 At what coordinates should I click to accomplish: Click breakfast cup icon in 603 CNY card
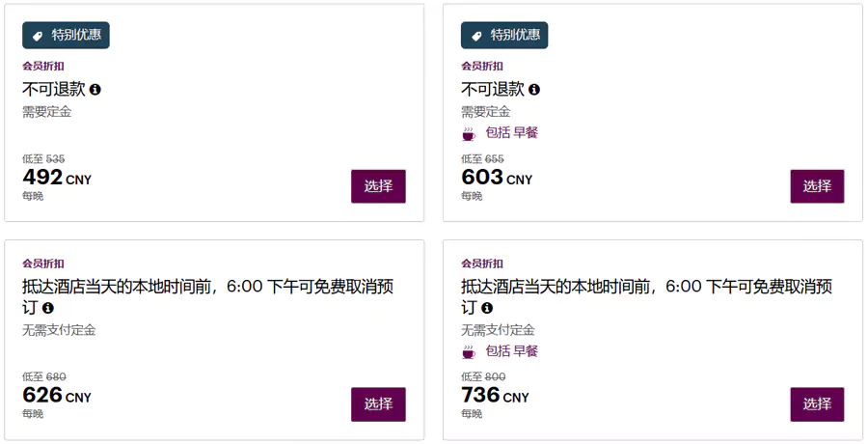[469, 133]
